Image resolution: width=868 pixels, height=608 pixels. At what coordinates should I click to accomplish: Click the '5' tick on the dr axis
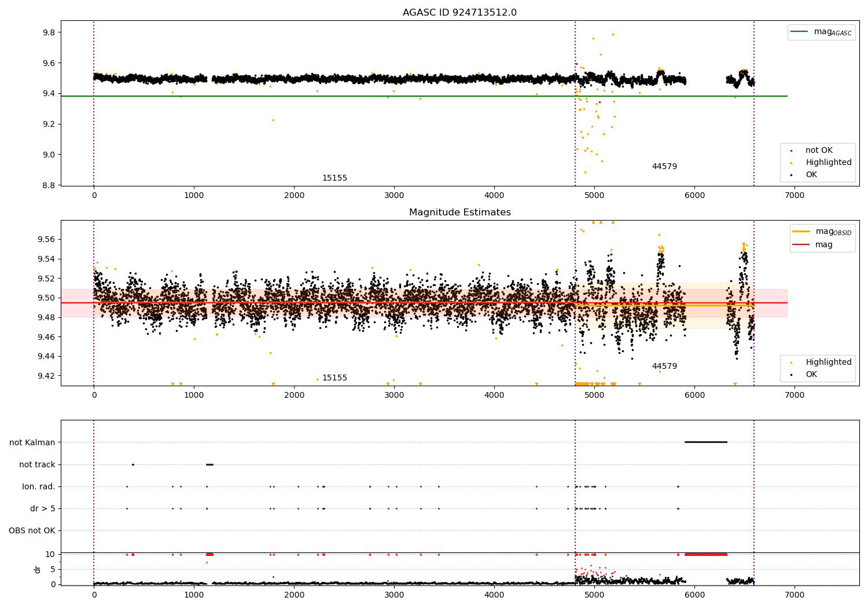pyautogui.click(x=53, y=570)
